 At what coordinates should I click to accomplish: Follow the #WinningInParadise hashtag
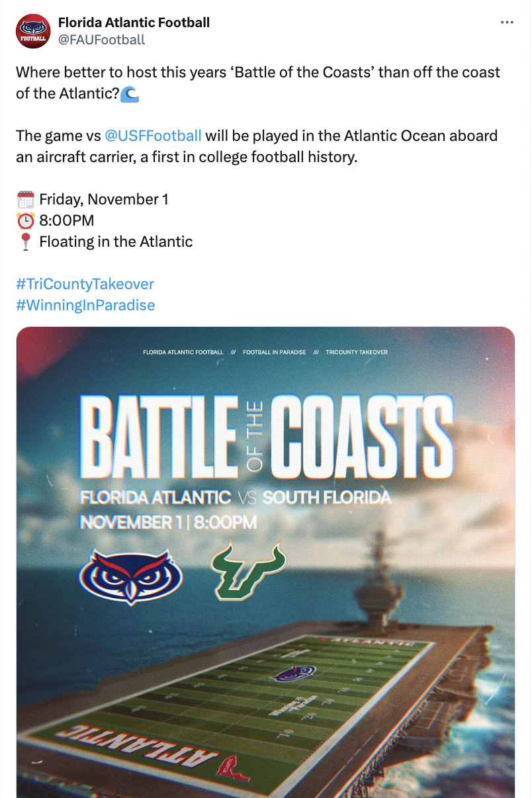(x=85, y=305)
